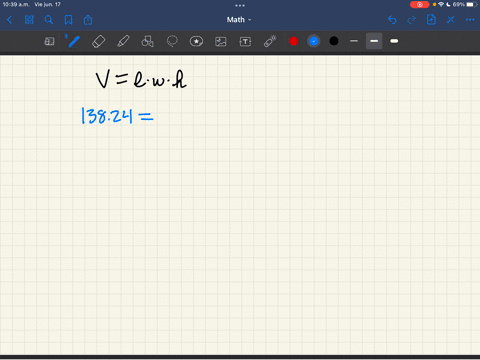
Task: Choose the black pen color
Action: coord(334,41)
